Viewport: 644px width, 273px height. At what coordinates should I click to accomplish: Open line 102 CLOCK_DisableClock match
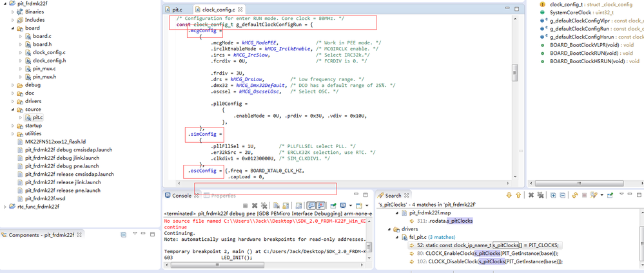coord(486,261)
